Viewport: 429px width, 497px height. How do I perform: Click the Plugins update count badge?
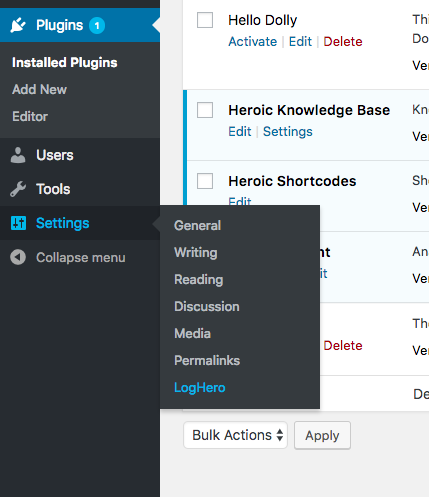[x=97, y=25]
